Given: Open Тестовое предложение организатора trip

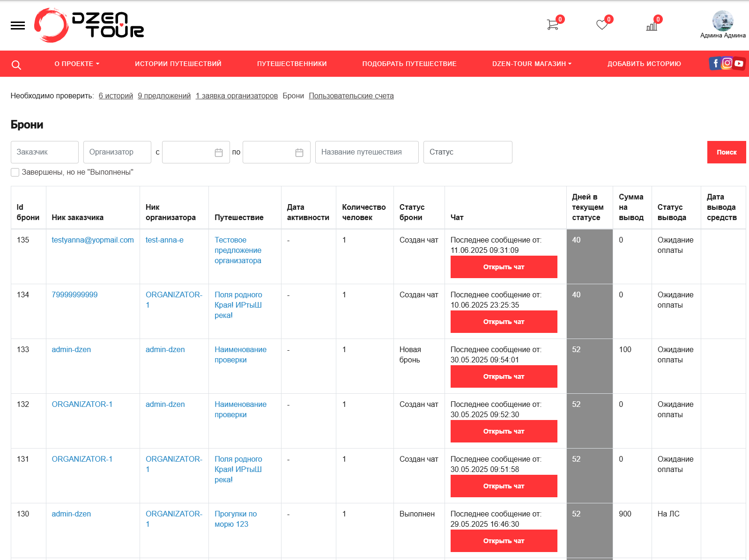Looking at the screenshot, I should (238, 250).
